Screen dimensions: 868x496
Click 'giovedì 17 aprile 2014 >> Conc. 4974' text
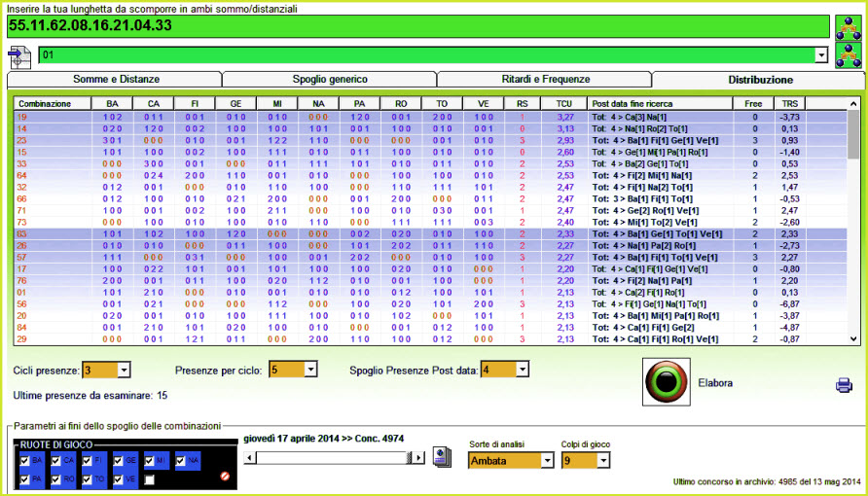click(x=324, y=439)
